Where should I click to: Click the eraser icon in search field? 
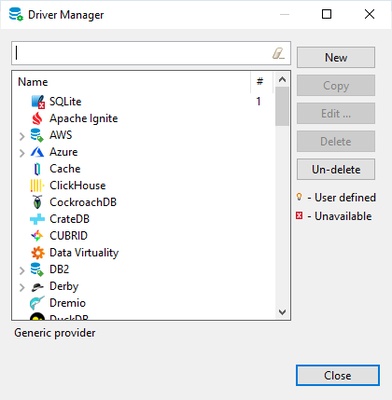[x=278, y=53]
